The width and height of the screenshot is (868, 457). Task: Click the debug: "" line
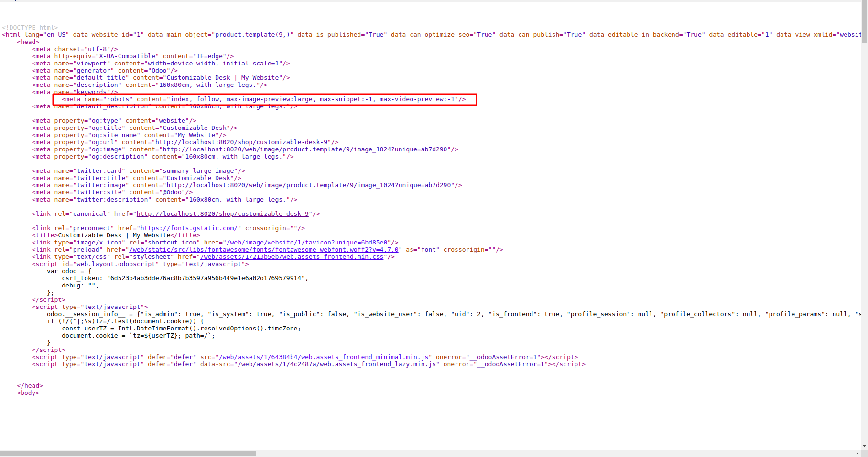click(x=80, y=286)
